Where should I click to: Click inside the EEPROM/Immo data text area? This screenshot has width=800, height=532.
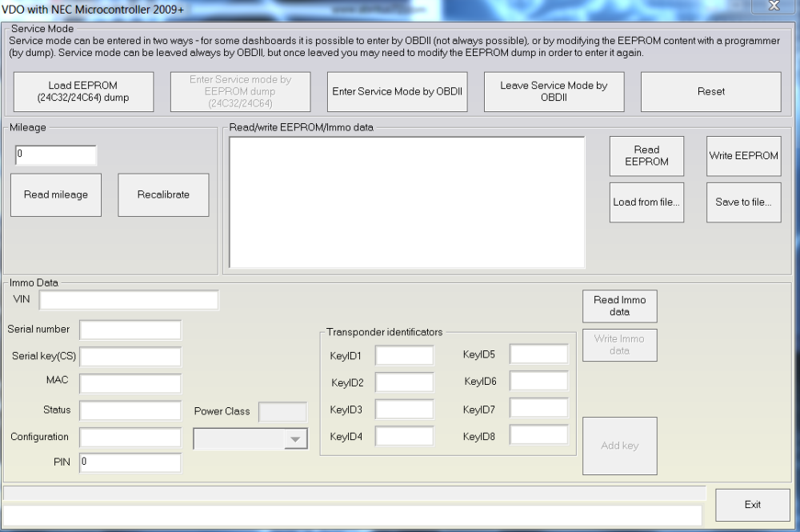point(406,202)
